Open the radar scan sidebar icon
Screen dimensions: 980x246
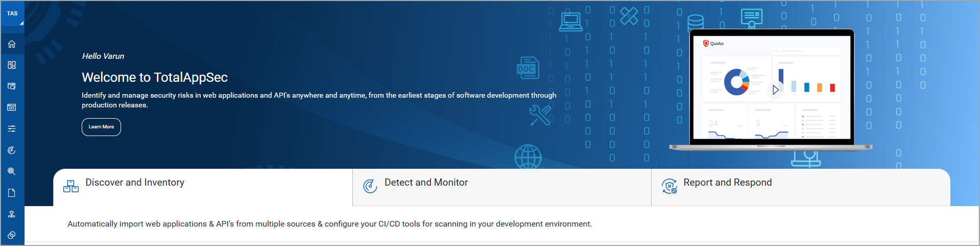[12, 150]
